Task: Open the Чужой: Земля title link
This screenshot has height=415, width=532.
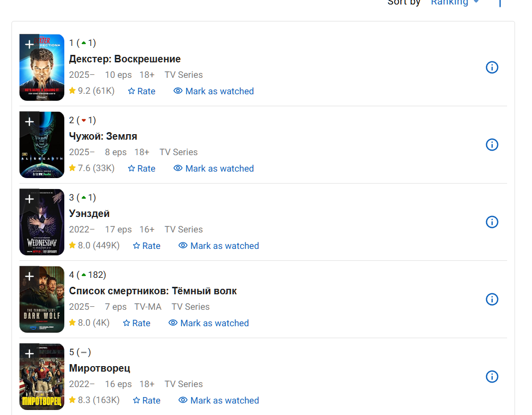Action: click(x=103, y=136)
